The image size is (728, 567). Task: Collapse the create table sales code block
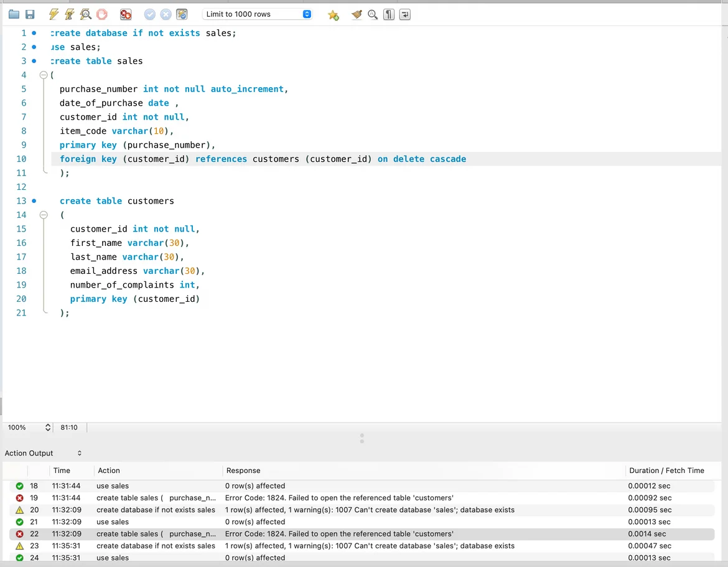[44, 75]
